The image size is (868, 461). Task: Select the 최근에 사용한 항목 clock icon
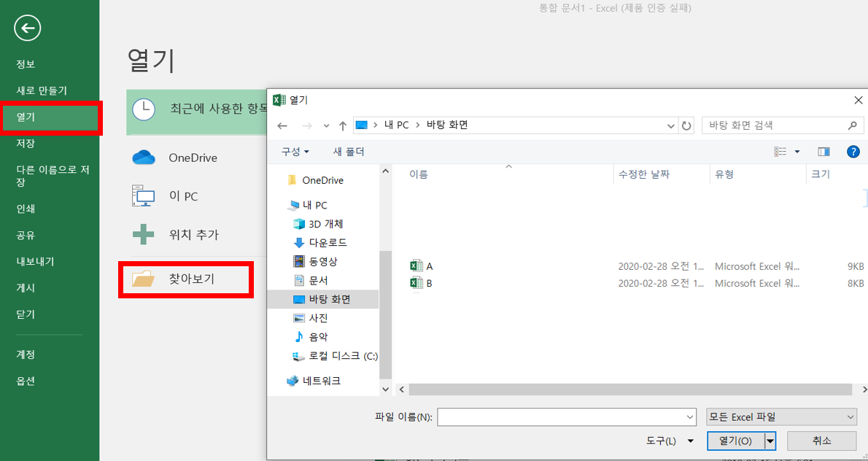(x=144, y=109)
